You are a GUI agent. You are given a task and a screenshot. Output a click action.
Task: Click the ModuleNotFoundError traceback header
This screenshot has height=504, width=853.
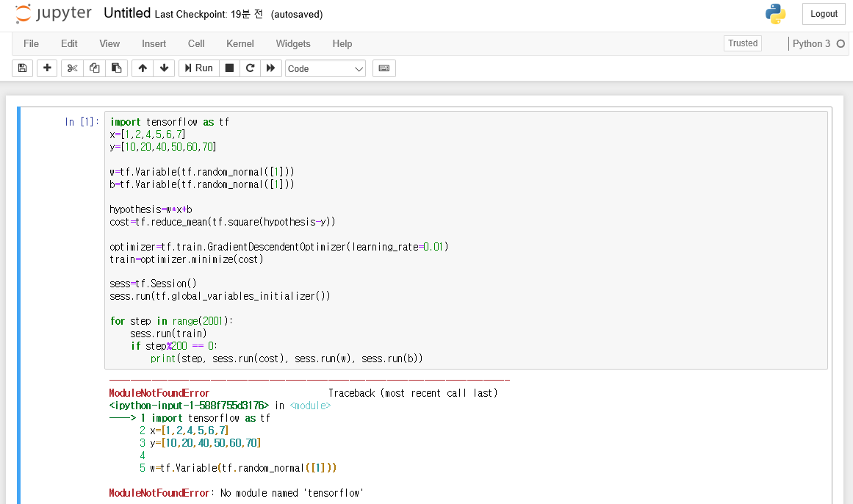point(159,393)
